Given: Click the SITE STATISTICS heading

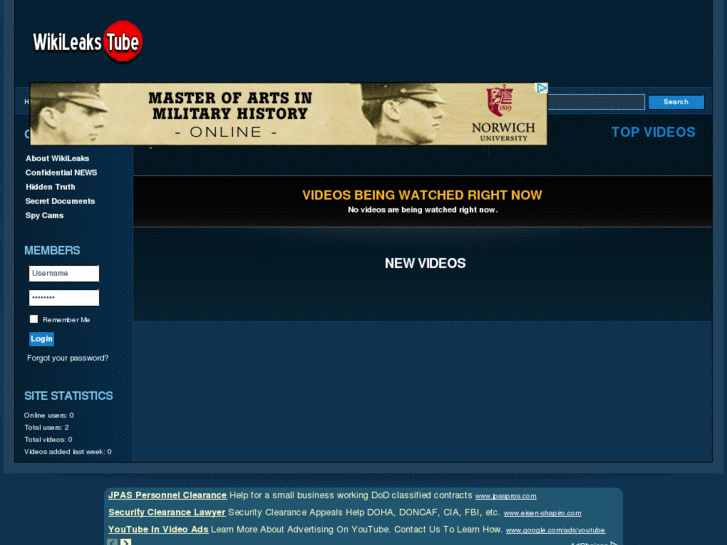Looking at the screenshot, I should click(69, 396).
